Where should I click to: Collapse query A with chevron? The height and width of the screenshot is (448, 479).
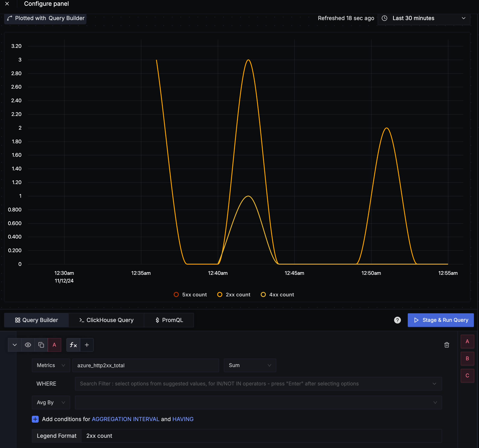click(15, 345)
